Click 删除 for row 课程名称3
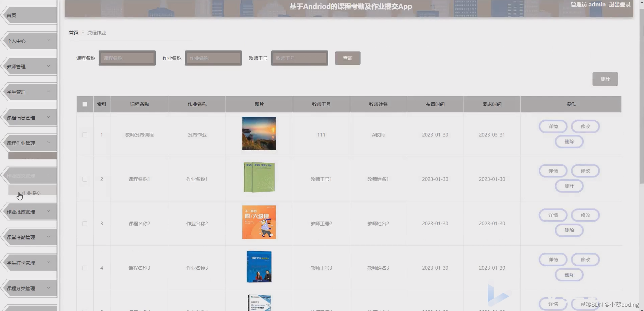This screenshot has width=644, height=311. tap(569, 275)
